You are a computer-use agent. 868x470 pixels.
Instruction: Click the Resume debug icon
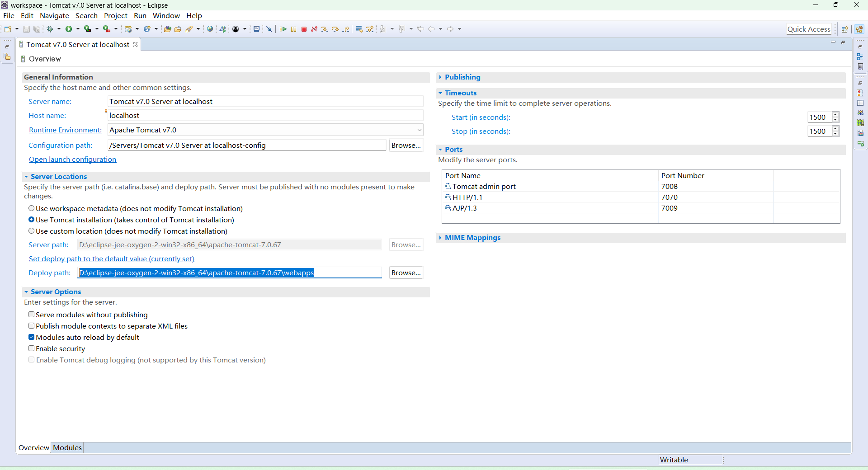tap(283, 29)
